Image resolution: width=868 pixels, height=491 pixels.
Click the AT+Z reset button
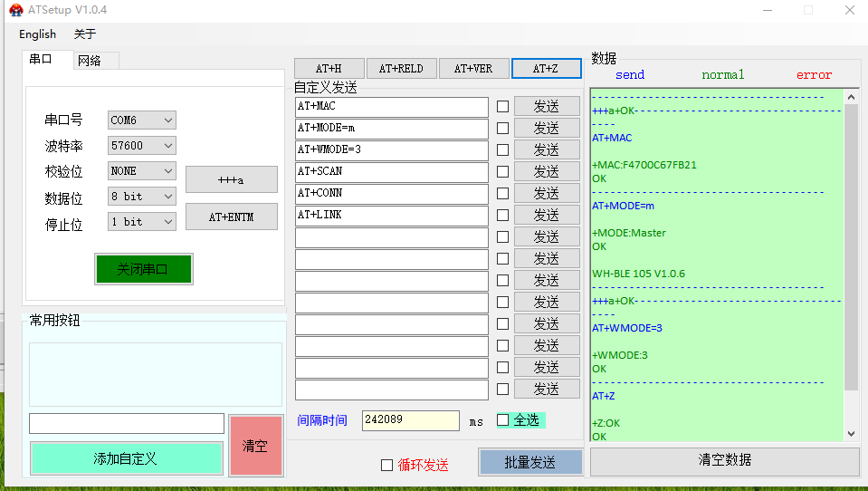coord(546,69)
